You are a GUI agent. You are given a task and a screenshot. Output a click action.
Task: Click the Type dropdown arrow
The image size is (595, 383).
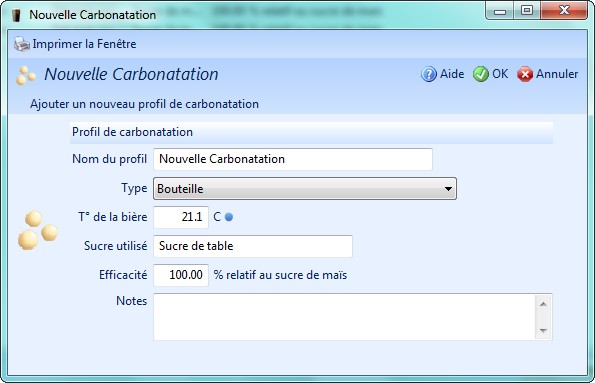coord(448,189)
